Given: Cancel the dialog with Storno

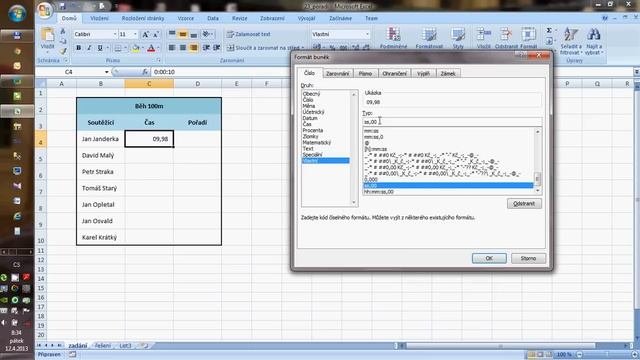Looking at the screenshot, I should [528, 258].
